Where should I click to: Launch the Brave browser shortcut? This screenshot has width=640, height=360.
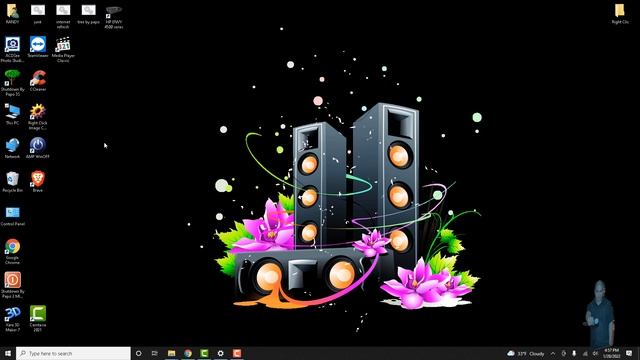click(x=38, y=181)
